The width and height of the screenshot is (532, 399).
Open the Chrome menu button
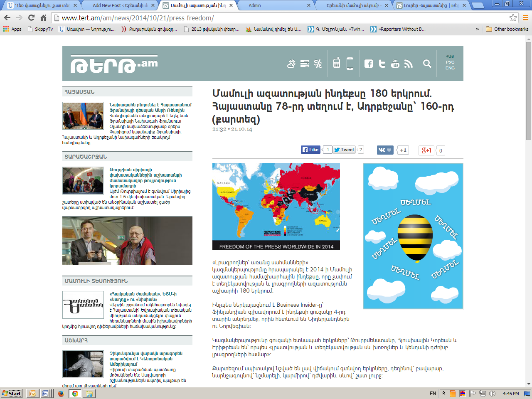coord(525,18)
